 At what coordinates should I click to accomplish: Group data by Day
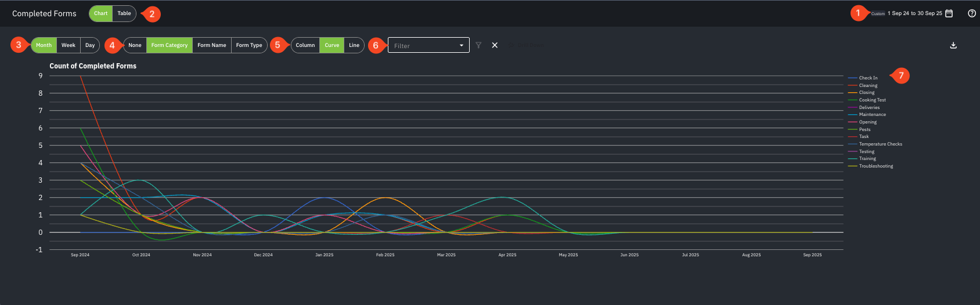[x=90, y=45]
